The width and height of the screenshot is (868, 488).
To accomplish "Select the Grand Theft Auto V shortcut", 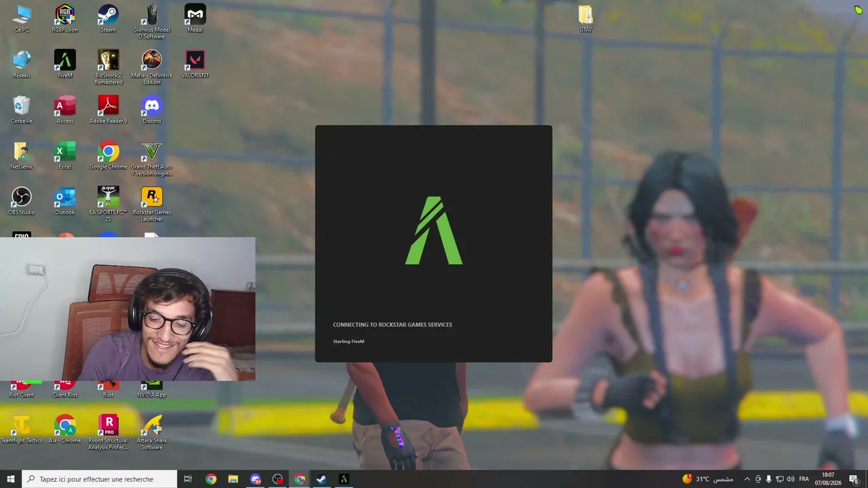I will tap(152, 159).
